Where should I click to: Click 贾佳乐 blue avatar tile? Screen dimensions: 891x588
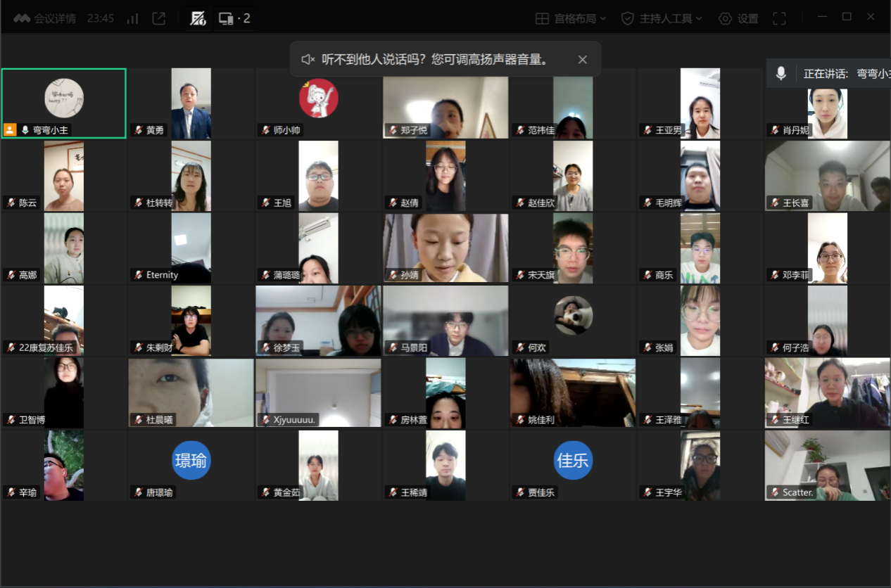[x=573, y=461]
